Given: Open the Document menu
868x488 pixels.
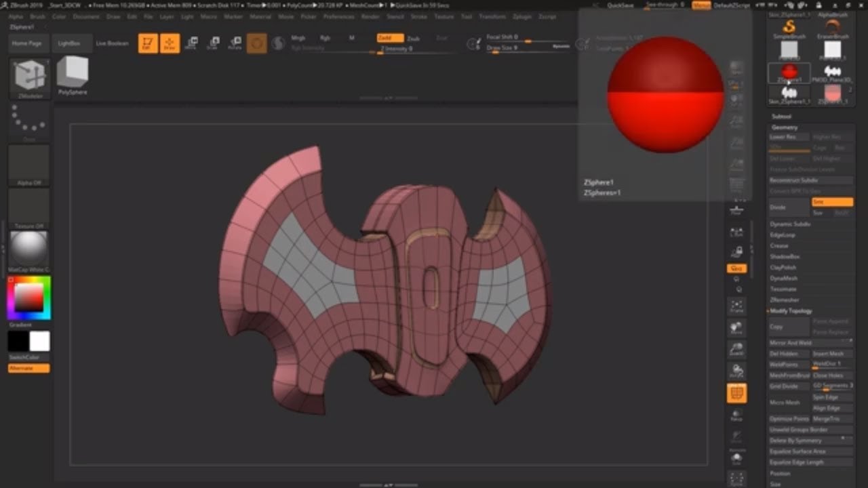Looking at the screenshot, I should coord(86,16).
